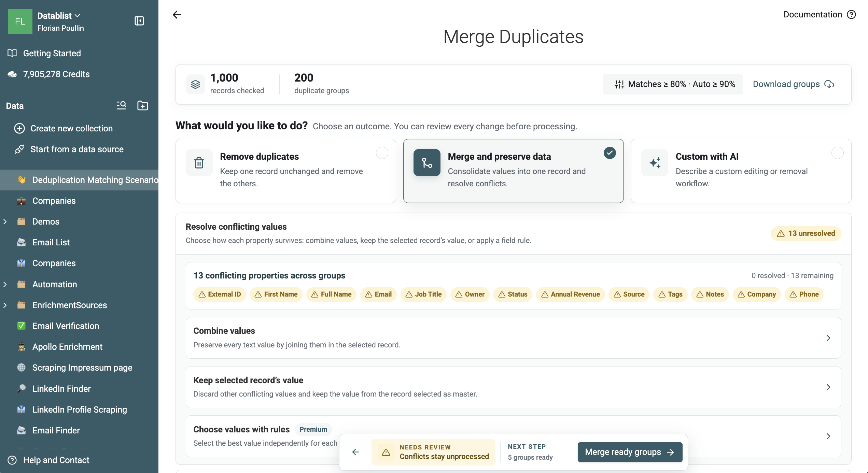Click the Deduplication Matching wave icon
The height and width of the screenshot is (473, 868).
(22, 180)
